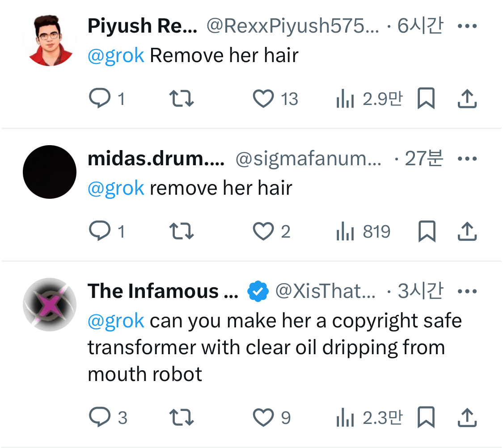Viewport: 503px width, 448px height.
Task: Retweet the midas.drum tweet
Action: (x=182, y=231)
